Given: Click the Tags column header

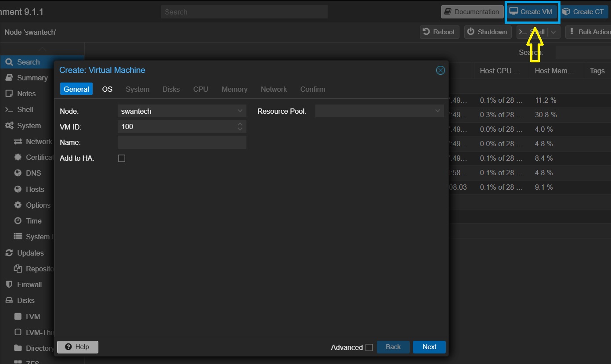Looking at the screenshot, I should click(x=597, y=71).
